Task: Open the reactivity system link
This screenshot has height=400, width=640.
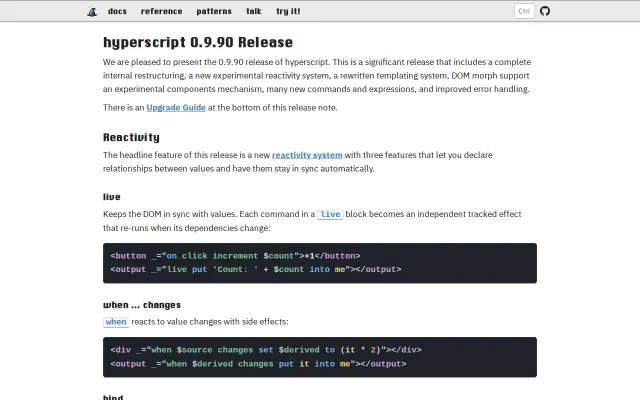Action: 307,155
